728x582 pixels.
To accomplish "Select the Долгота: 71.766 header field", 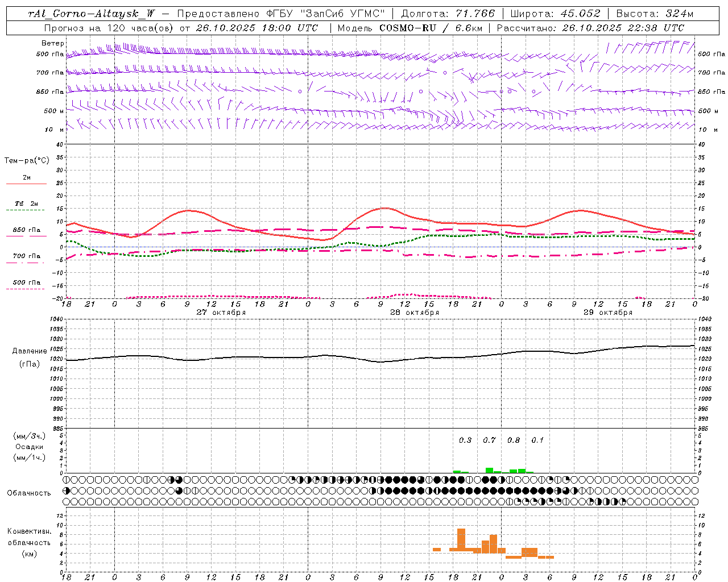I will click(448, 14).
